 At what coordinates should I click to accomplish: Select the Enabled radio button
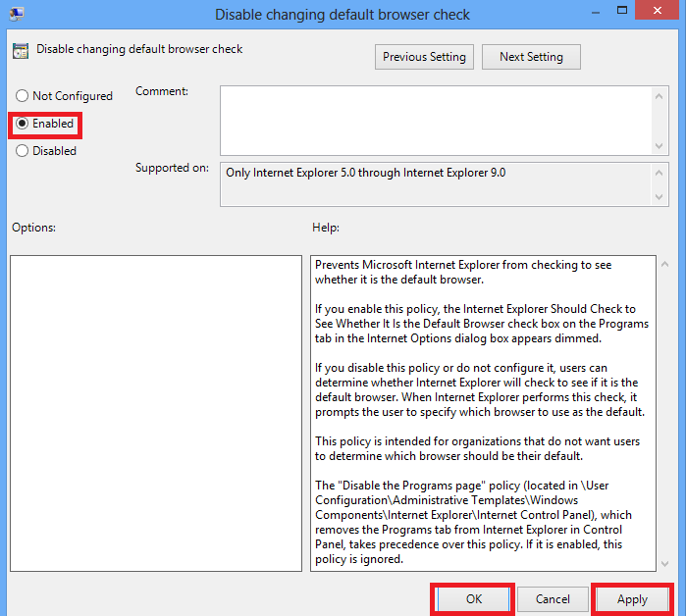click(x=44, y=124)
